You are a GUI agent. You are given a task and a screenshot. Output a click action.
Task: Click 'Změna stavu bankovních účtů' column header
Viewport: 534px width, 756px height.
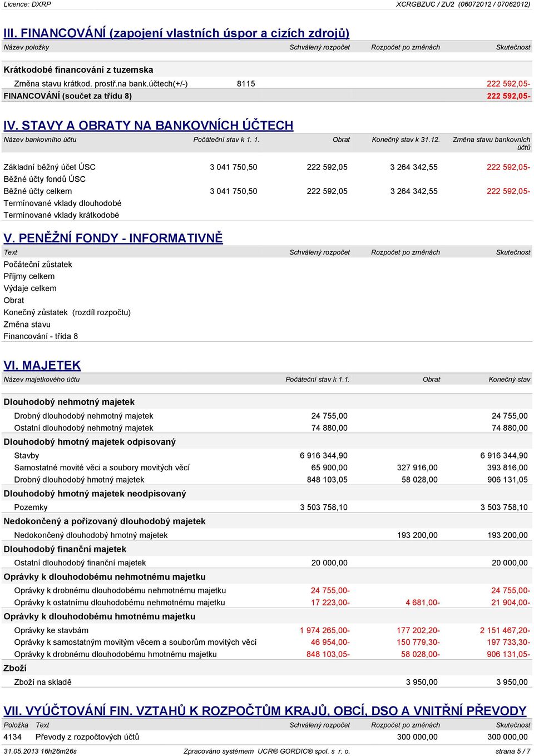click(492, 143)
